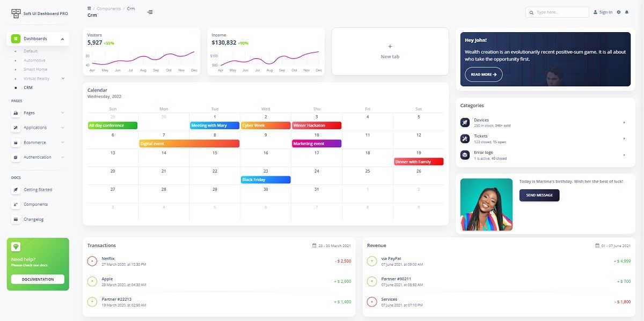Collapse the Dashboards section chevron

coord(63,39)
